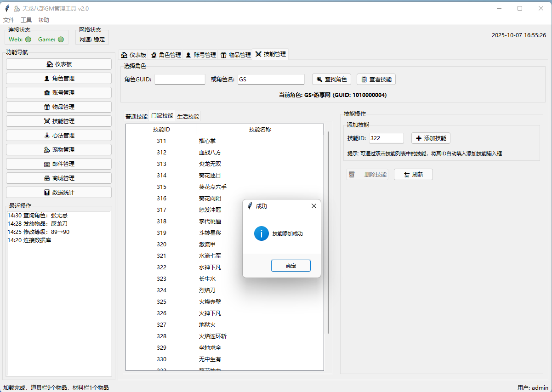Open 角色管理 in the sidebar

[x=59, y=79]
